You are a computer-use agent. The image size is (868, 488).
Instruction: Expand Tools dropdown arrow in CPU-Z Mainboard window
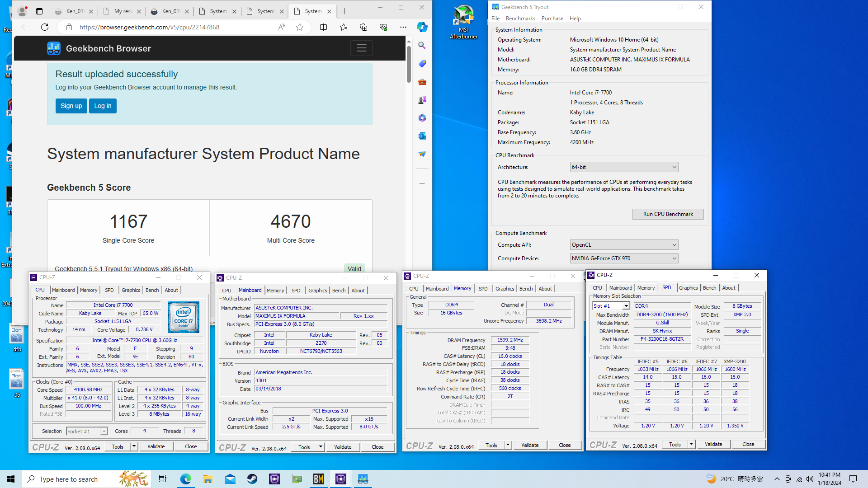[321, 447]
